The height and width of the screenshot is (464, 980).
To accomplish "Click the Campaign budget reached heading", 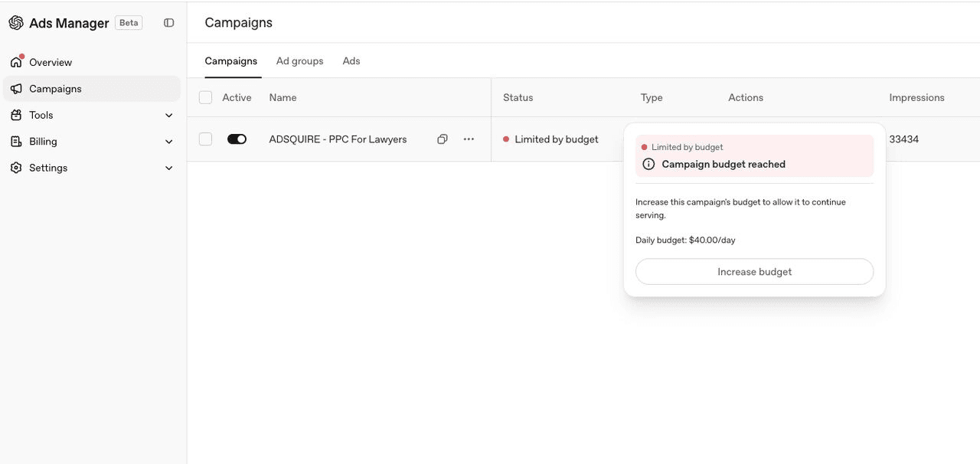I will (724, 164).
